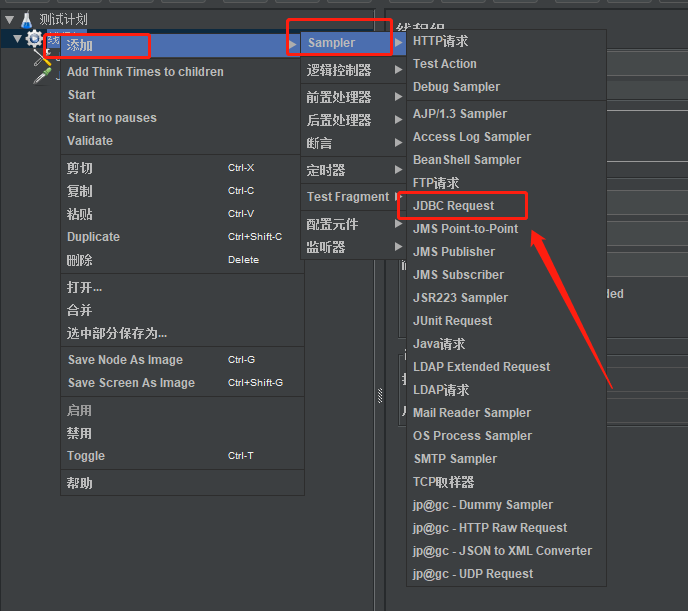The image size is (688, 611).
Task: Expand the 监听器 submenu
Action: tap(353, 247)
